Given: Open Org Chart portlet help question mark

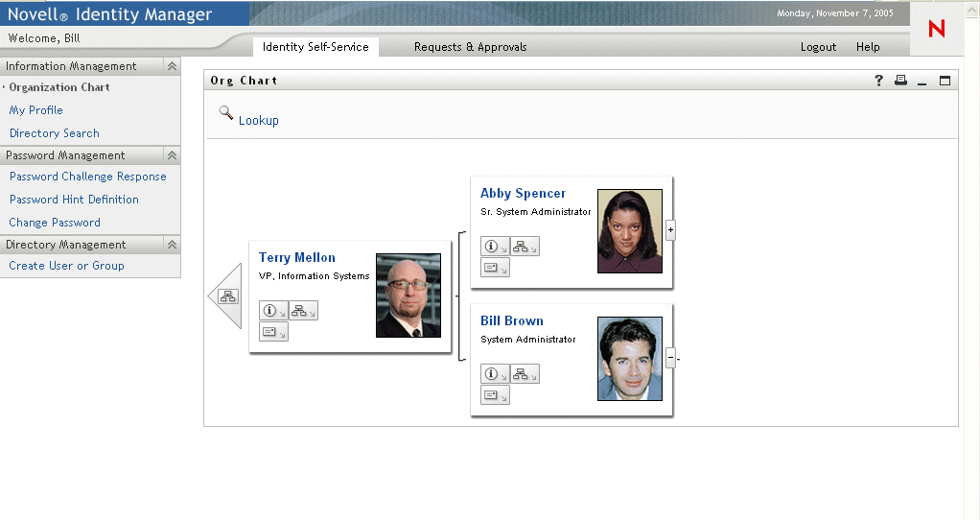Looking at the screenshot, I should coord(878,80).
